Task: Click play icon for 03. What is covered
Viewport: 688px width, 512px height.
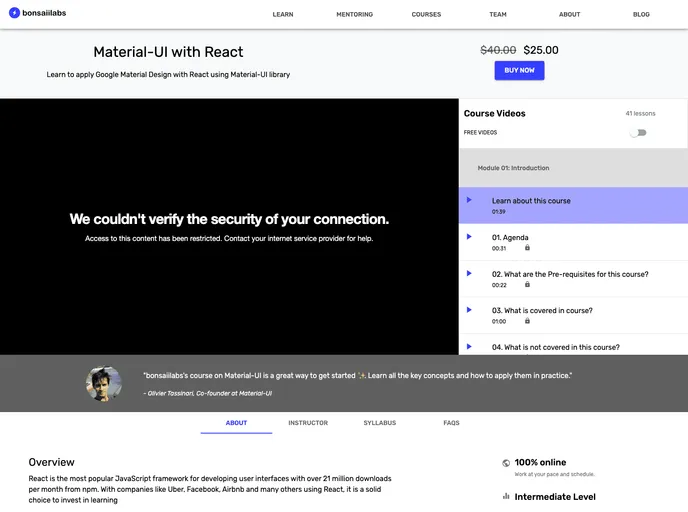Action: [469, 310]
